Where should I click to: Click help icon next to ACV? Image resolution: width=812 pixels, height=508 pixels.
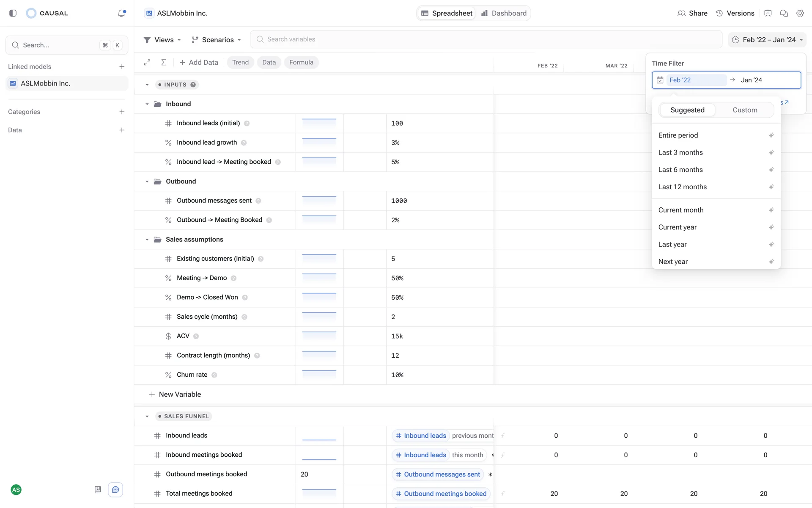pyautogui.click(x=196, y=336)
